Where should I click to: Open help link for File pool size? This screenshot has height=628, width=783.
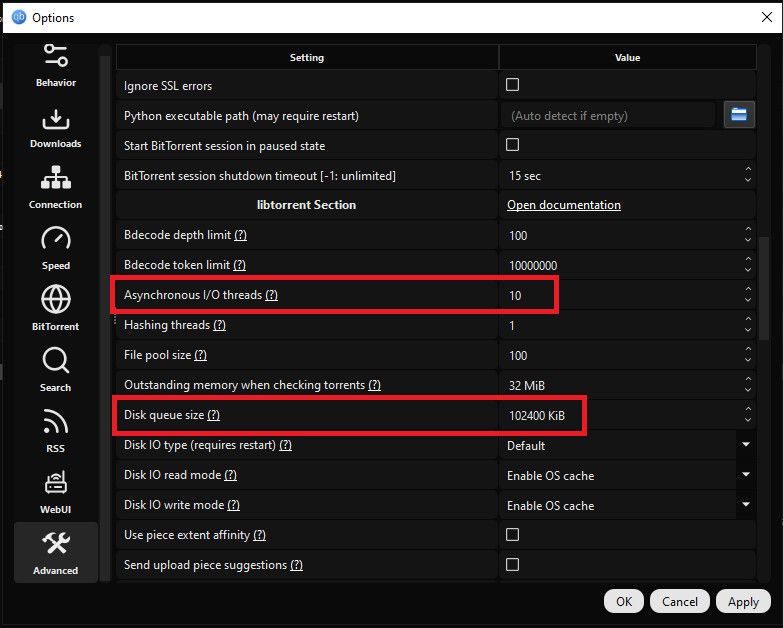200,354
